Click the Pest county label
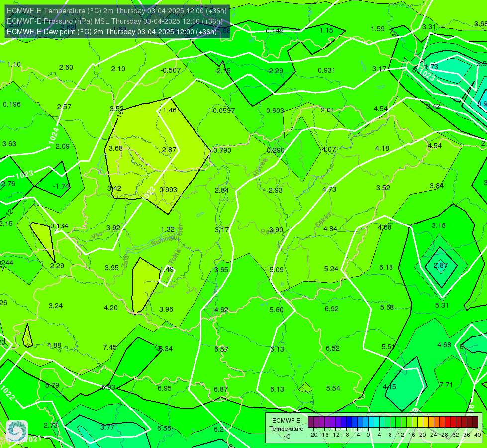This screenshot has height=448, width=487. (x=267, y=231)
